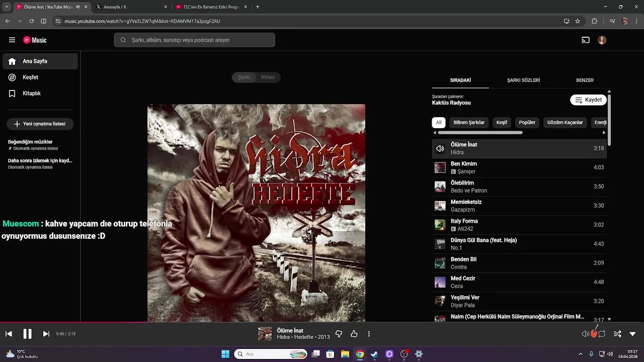644x362 pixels.
Task: Open the Hidra artist link in player bar
Action: click(283, 337)
